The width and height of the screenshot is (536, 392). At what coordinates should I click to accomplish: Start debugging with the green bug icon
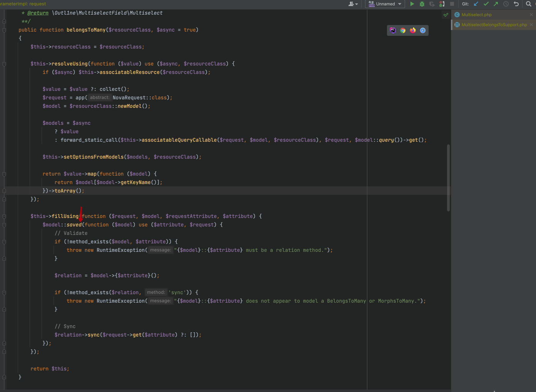point(422,4)
